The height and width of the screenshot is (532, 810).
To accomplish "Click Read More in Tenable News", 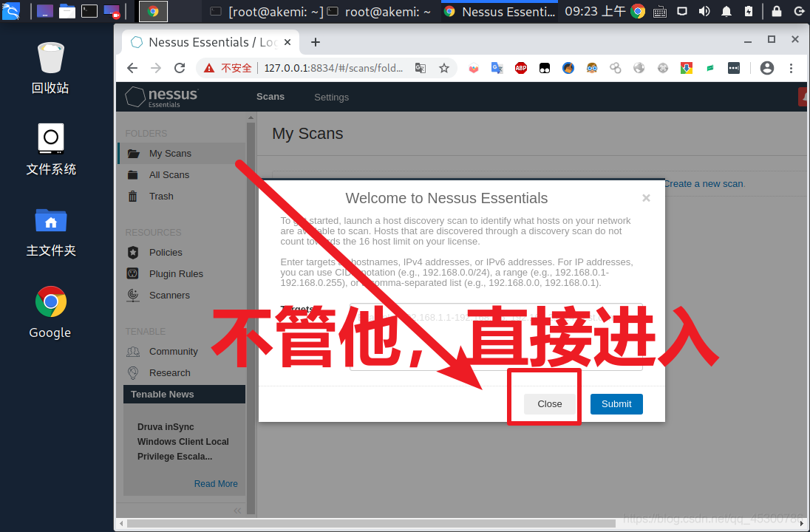I will (216, 484).
